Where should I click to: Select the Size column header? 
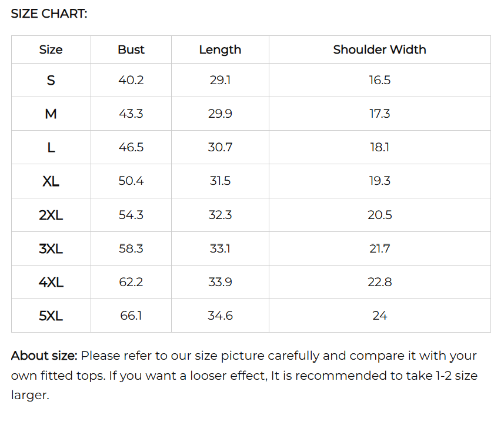pos(51,49)
